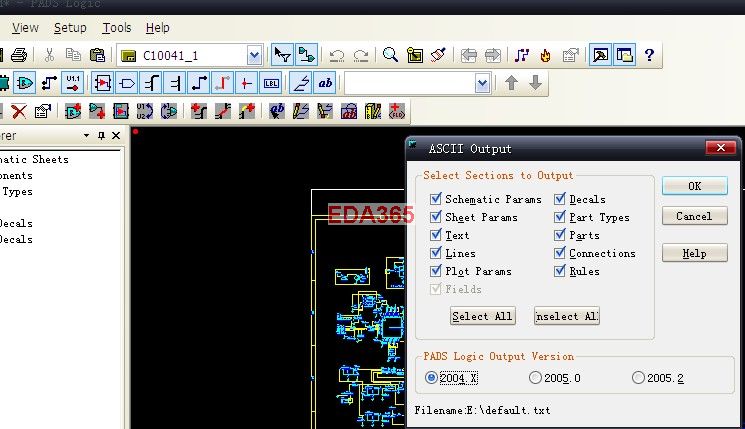
Task: Select the LBL label filter icon
Action: [x=271, y=84]
